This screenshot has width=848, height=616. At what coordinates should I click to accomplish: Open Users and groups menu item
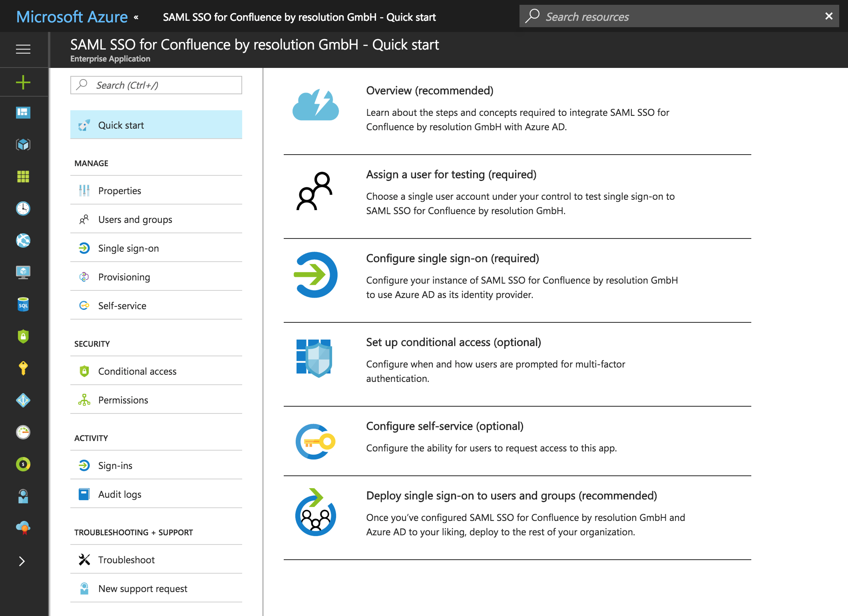[156, 219]
